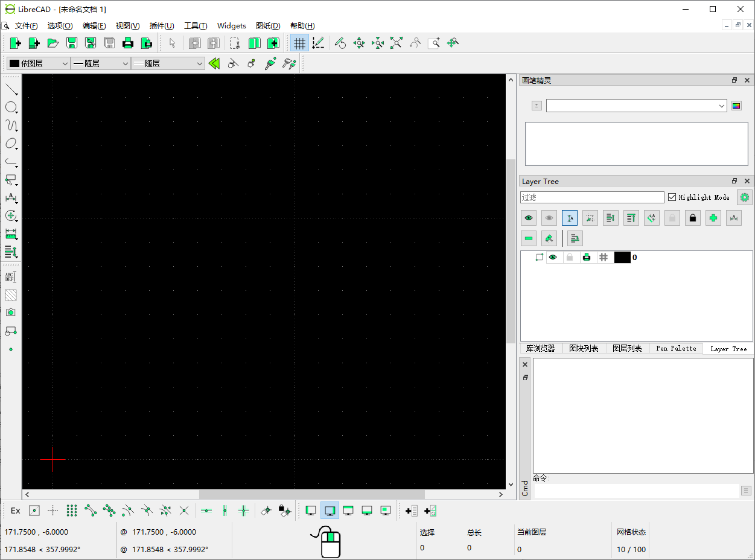755x560 pixels.
Task: Zoom out with the Zoom Out icon
Action: point(378,43)
